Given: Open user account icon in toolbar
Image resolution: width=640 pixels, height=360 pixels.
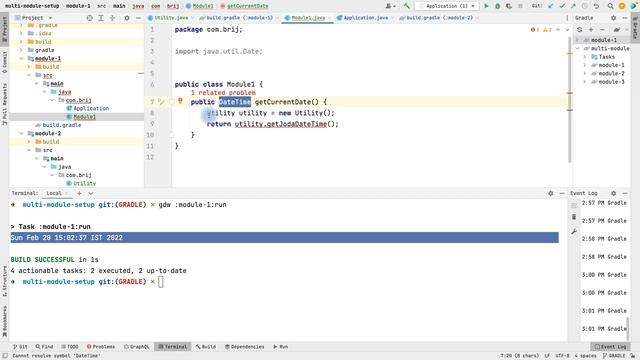Looking at the screenshot, I should [x=390, y=6].
